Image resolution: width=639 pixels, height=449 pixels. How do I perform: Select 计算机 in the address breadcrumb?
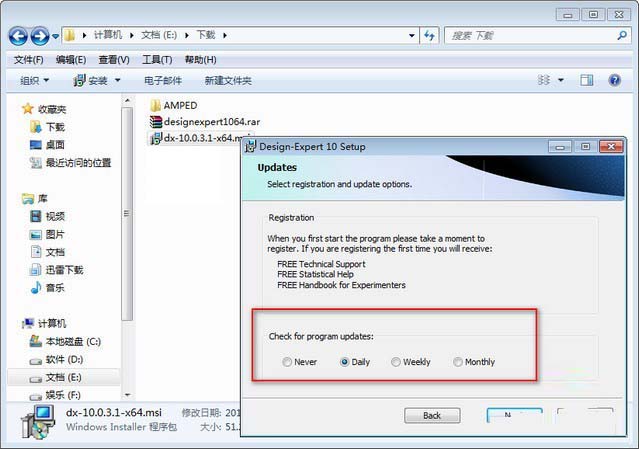tap(108, 35)
